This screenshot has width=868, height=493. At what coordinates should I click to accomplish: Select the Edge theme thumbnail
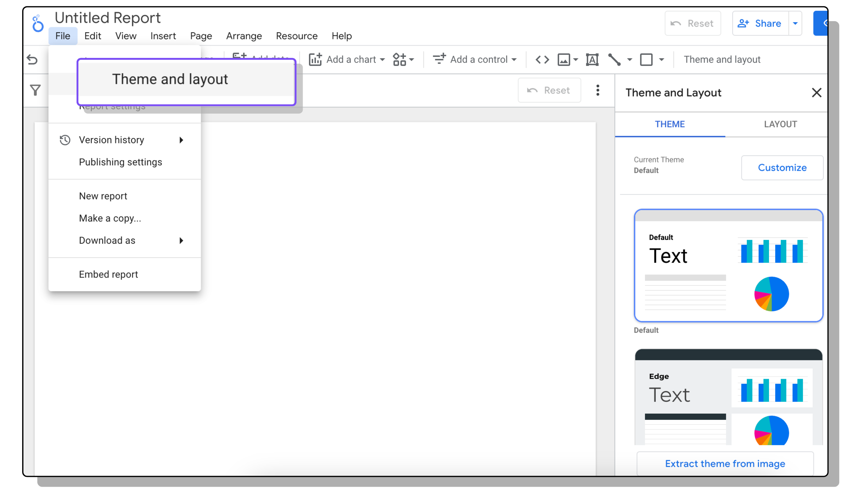(728, 397)
